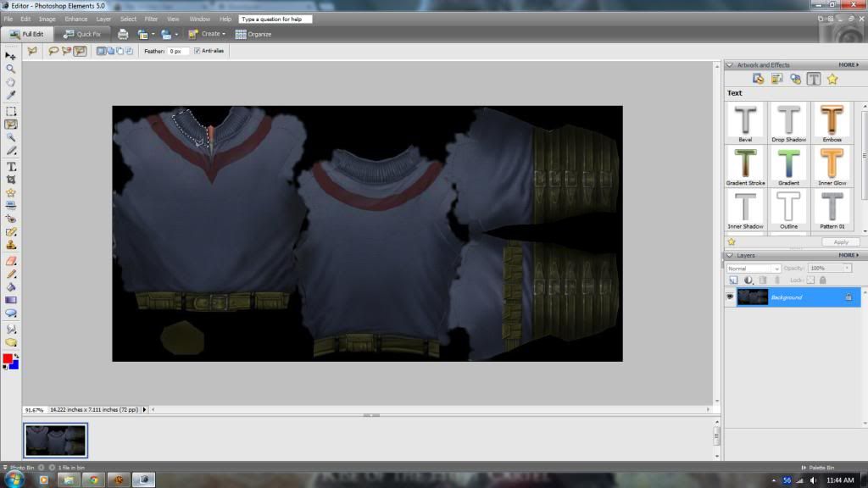Image resolution: width=868 pixels, height=488 pixels.
Task: Apply the Emboss text effect
Action: [832, 123]
